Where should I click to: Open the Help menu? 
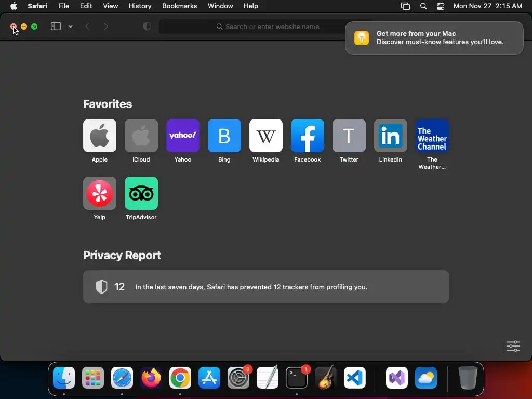coord(251,6)
